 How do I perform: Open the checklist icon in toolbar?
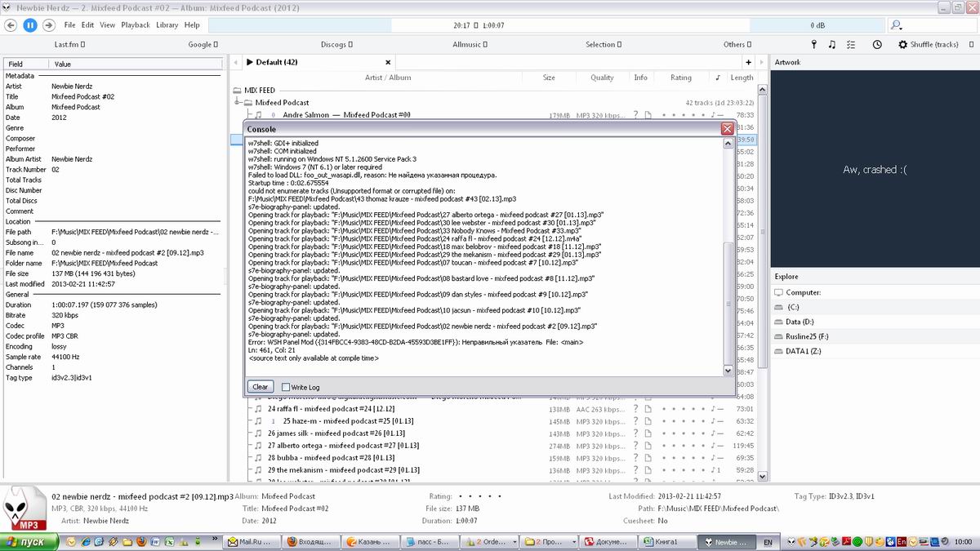(852, 45)
